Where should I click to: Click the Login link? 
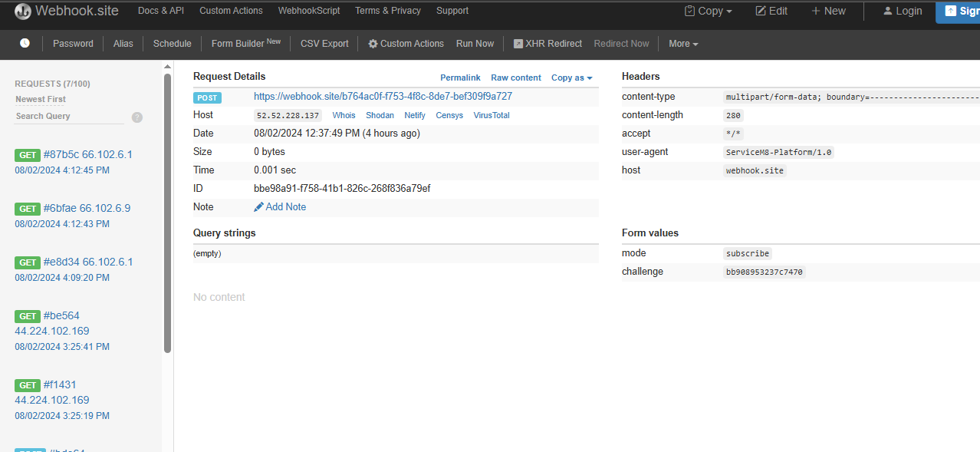(x=903, y=11)
